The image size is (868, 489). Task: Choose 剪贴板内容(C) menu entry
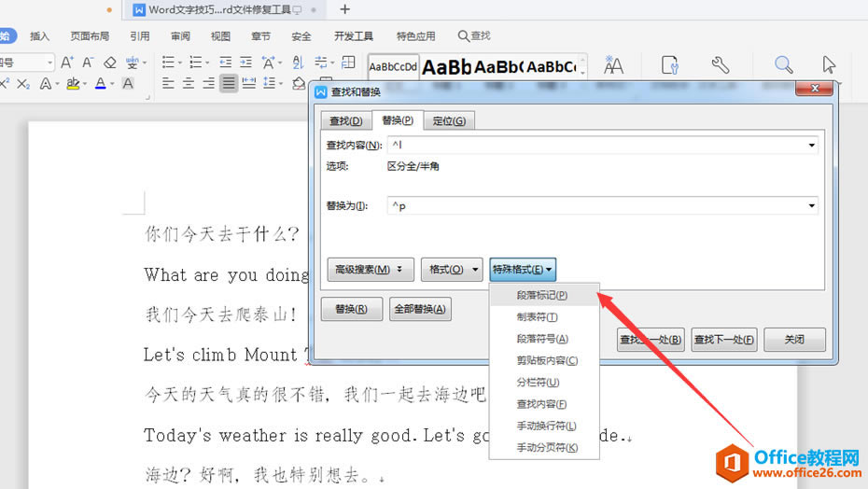544,360
